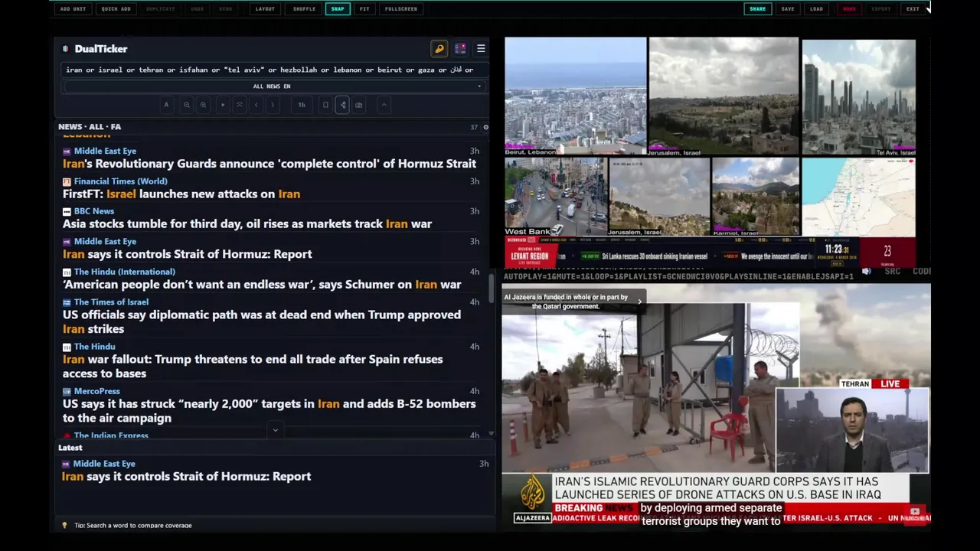The image size is (980, 551).
Task: Click the NEWS · ALL · FA panel header
Action: tap(90, 127)
